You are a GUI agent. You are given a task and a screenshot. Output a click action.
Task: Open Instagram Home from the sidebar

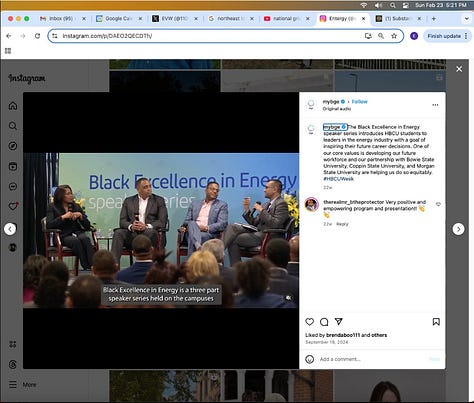(13, 106)
